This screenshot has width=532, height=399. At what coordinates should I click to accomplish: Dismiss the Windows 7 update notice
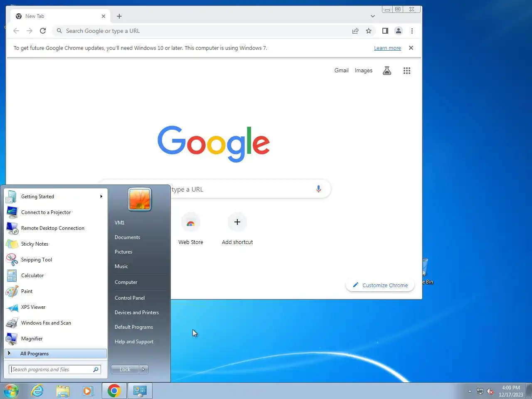point(411,48)
